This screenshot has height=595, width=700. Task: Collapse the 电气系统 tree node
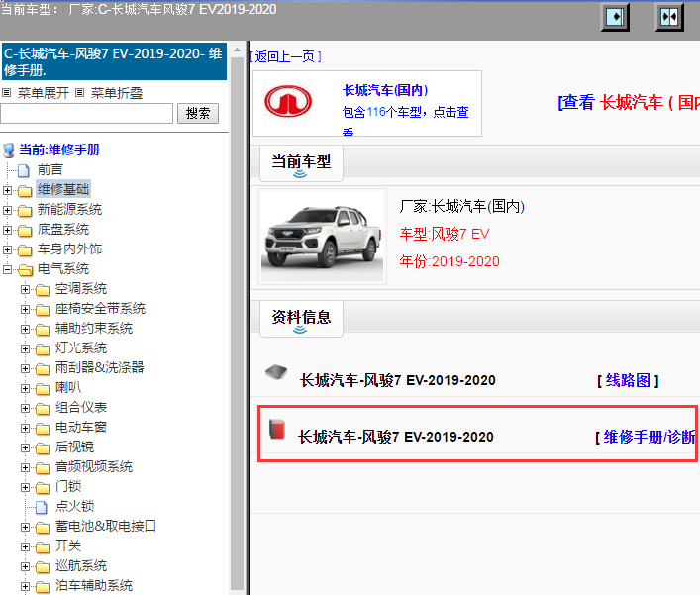point(7,269)
